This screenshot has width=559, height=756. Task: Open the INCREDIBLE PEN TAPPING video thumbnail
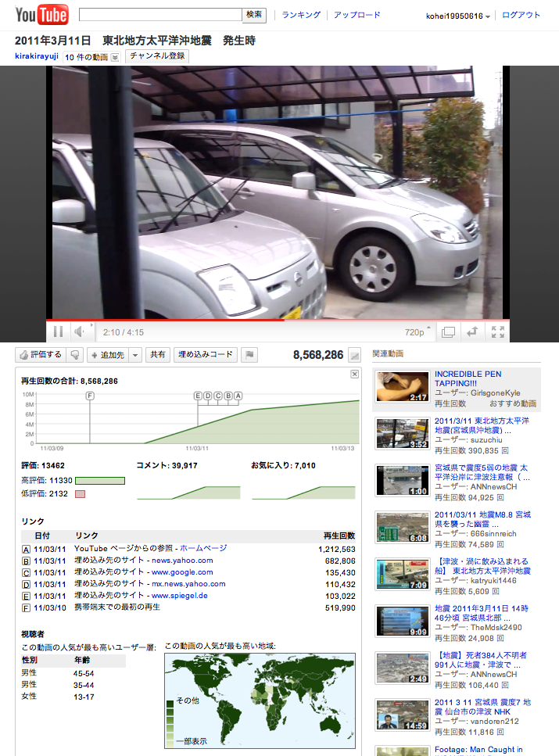(402, 387)
